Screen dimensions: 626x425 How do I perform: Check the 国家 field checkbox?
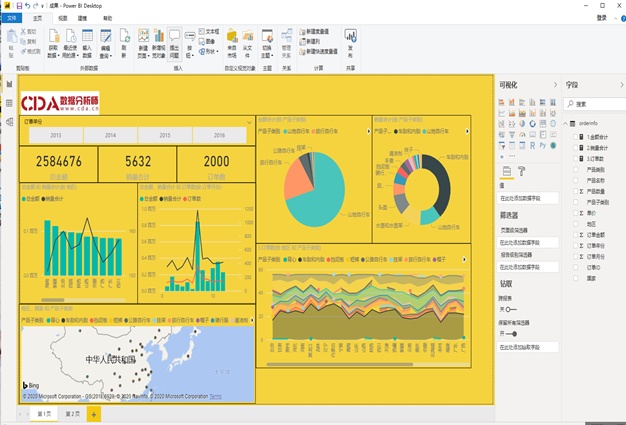click(x=575, y=278)
